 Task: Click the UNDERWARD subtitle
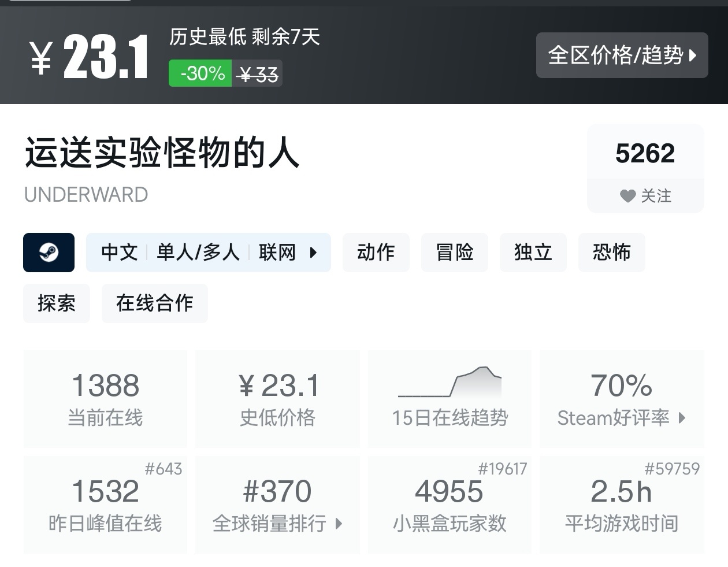tap(86, 195)
